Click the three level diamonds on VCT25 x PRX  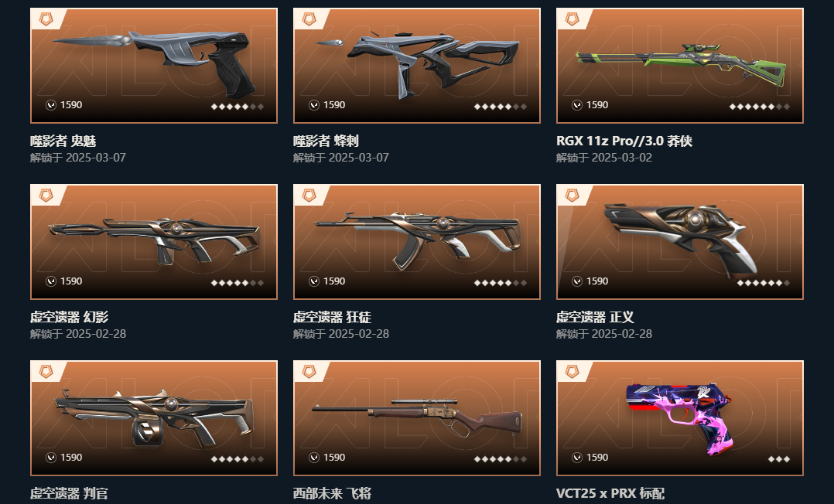pos(779,459)
